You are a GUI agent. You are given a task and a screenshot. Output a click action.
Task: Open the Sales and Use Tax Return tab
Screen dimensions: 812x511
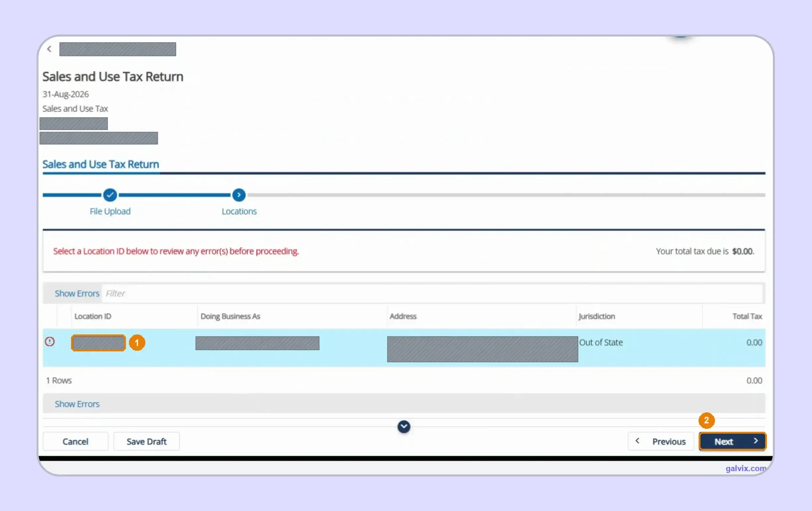(x=101, y=164)
